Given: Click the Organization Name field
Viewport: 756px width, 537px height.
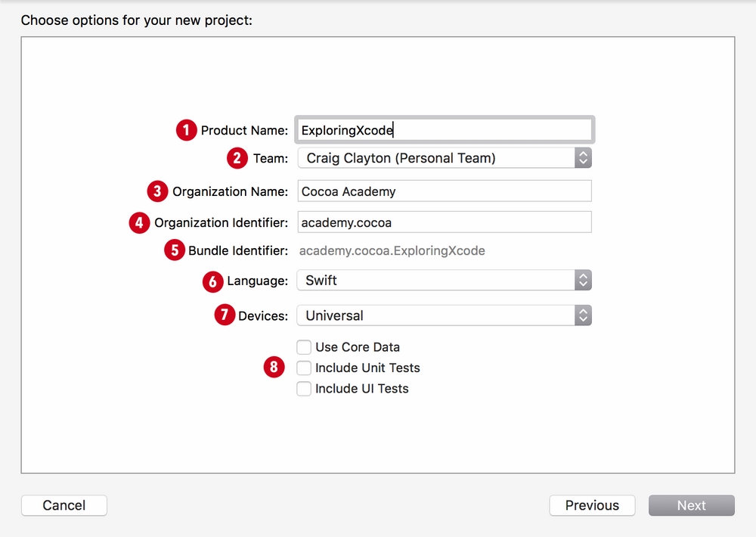Looking at the screenshot, I should 445,191.
